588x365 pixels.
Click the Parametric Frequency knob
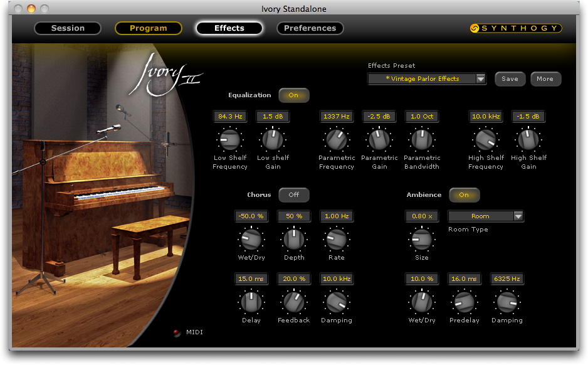click(337, 140)
